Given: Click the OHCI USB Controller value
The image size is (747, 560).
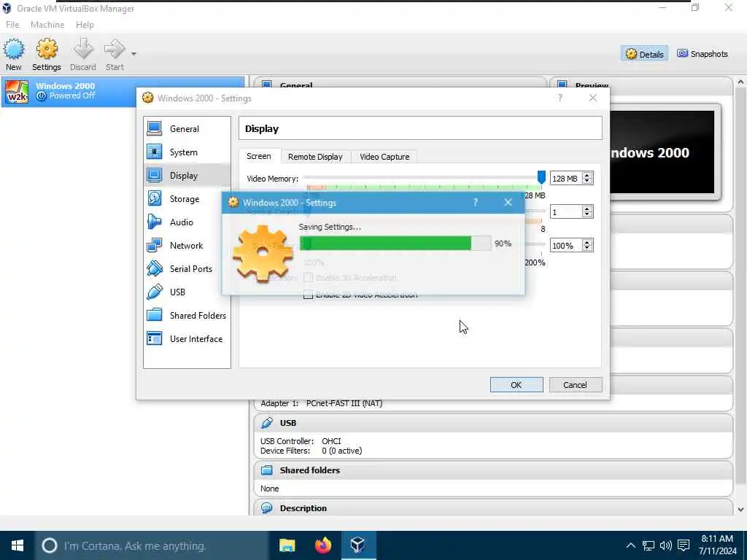Looking at the screenshot, I should pyautogui.click(x=332, y=441).
